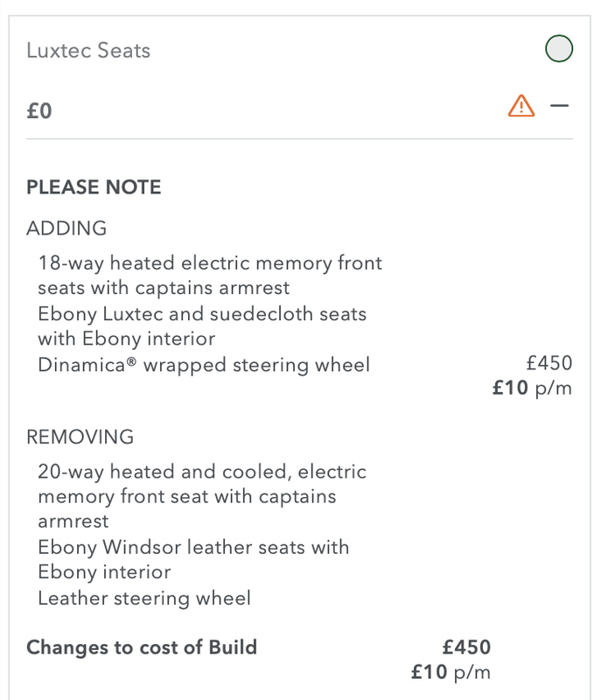The height and width of the screenshot is (700, 601).
Task: Click the £450 total build cost change
Action: (466, 647)
